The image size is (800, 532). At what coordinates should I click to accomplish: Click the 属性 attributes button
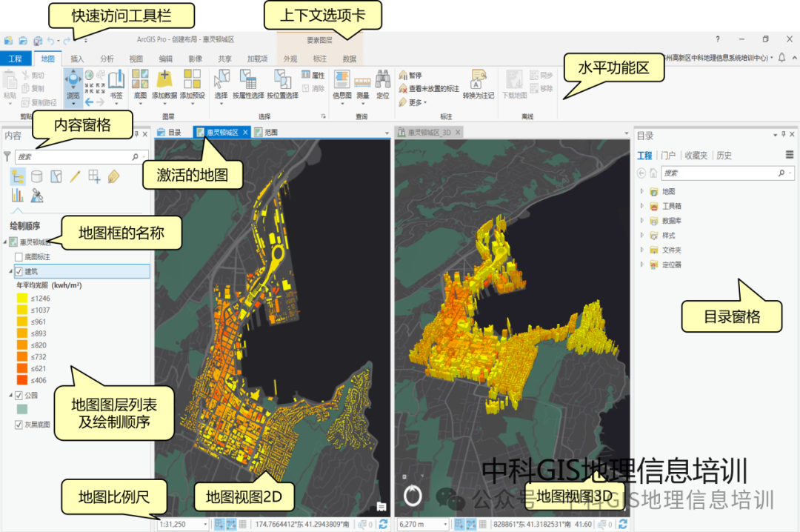313,75
